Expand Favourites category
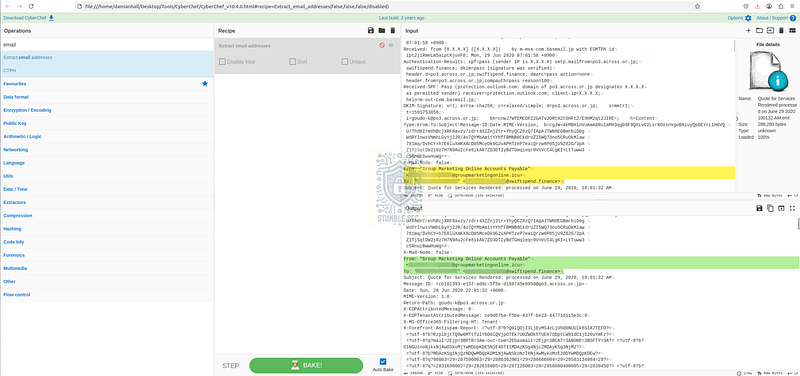The width and height of the screenshot is (800, 376). point(107,84)
